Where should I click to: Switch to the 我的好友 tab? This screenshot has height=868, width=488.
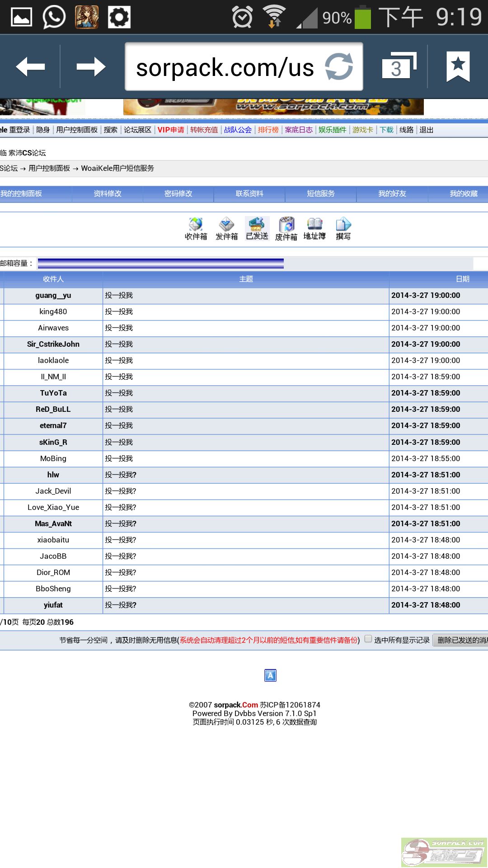click(392, 193)
